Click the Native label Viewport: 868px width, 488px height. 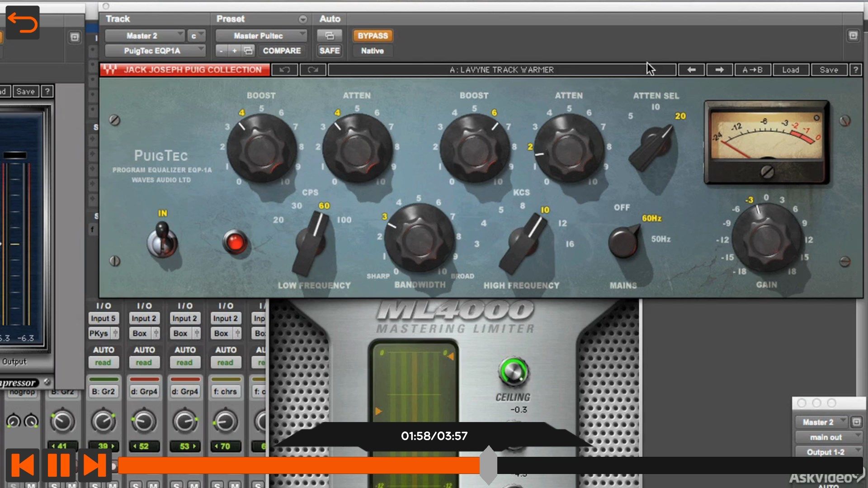[x=372, y=51]
